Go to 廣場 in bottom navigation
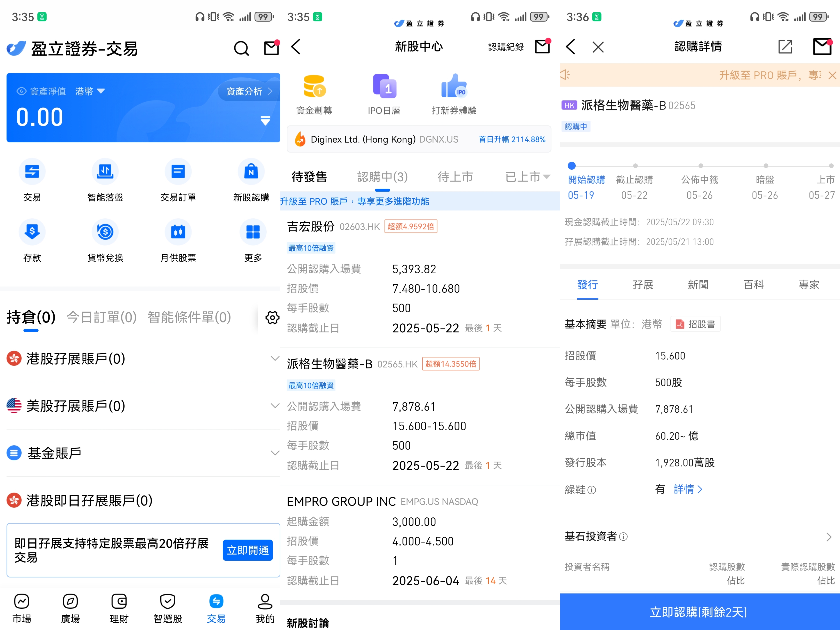840x630 pixels. point(71,609)
